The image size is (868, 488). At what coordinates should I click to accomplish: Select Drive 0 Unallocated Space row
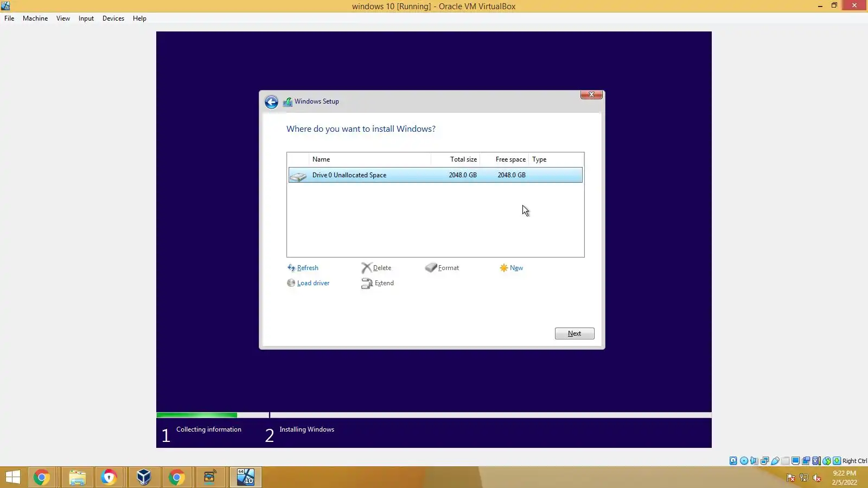tap(436, 175)
